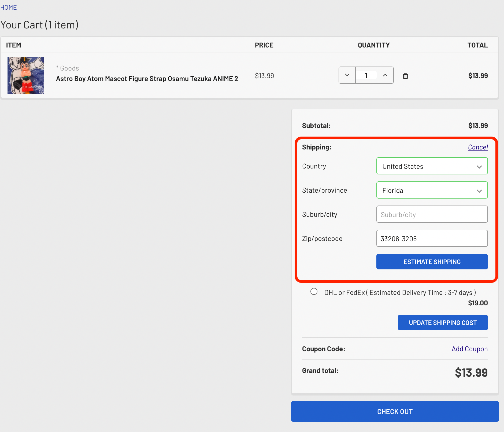The width and height of the screenshot is (504, 432).
Task: Open the Add Coupon link
Action: pos(469,349)
